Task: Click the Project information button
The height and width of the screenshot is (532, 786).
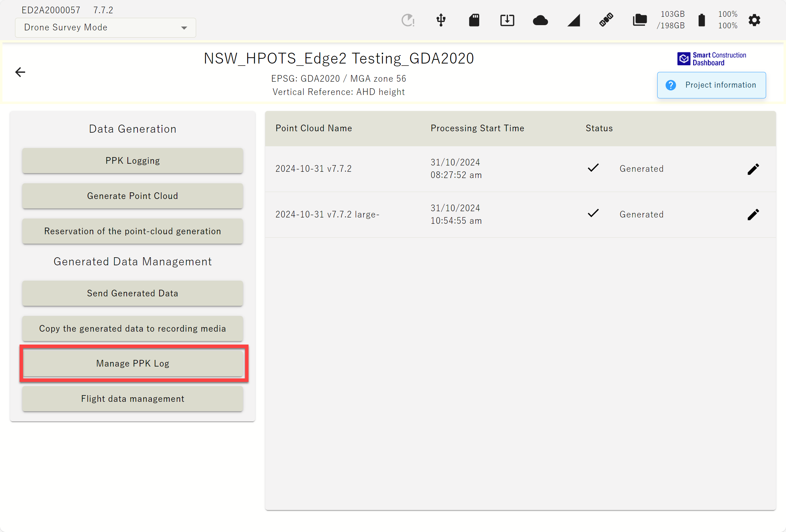Action: (711, 85)
